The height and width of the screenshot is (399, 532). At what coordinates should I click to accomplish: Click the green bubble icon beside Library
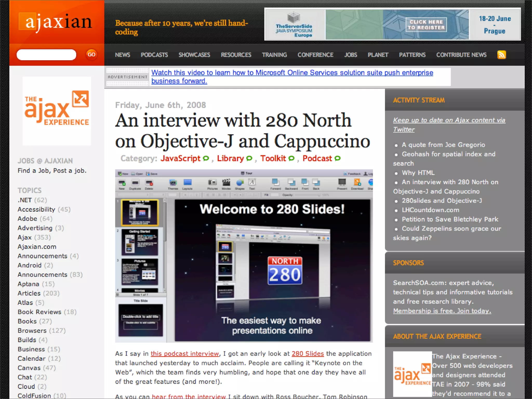point(249,158)
